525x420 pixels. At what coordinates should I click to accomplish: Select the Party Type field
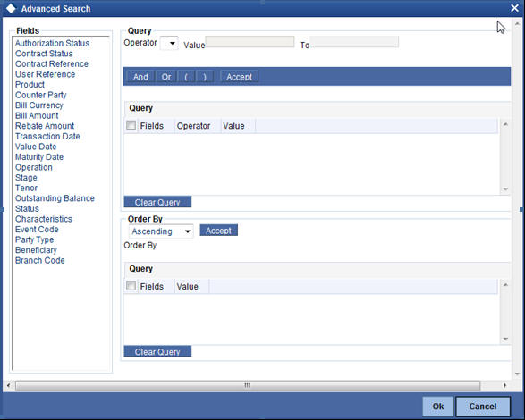[35, 240]
